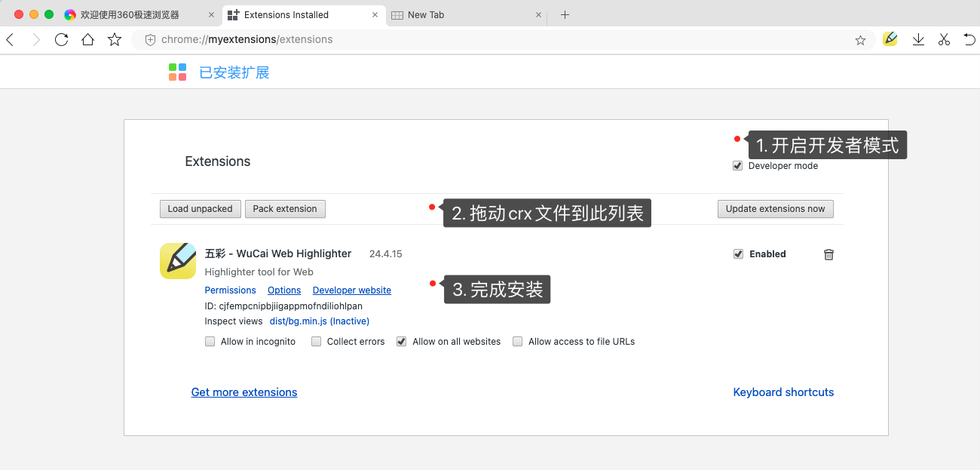The height and width of the screenshot is (470, 980).
Task: Click the shield icon in address bar
Action: click(150, 40)
